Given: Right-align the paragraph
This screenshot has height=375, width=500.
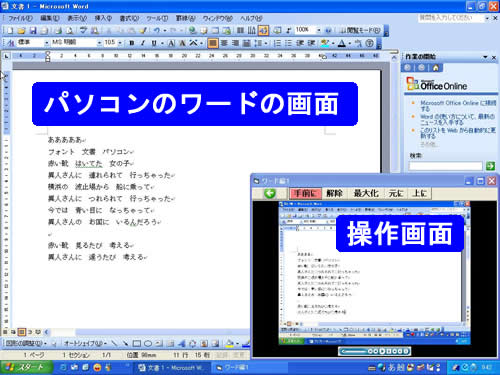Looking at the screenshot, I should coord(235,43).
